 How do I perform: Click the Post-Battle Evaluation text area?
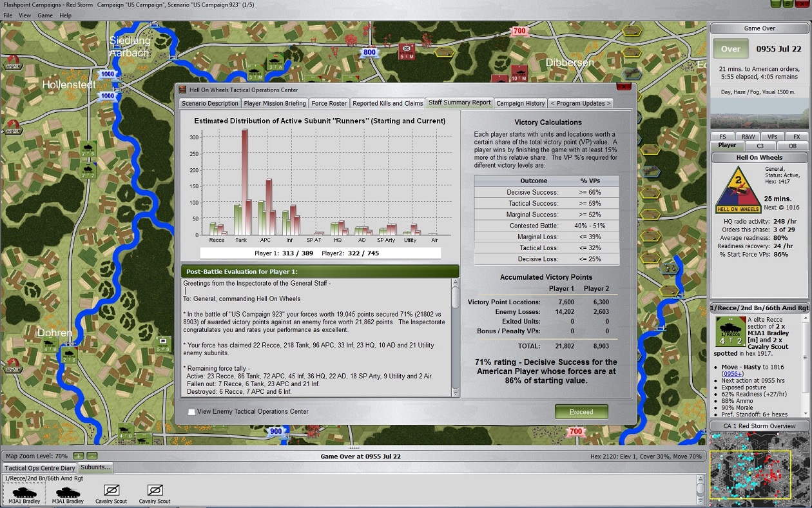coord(316,337)
